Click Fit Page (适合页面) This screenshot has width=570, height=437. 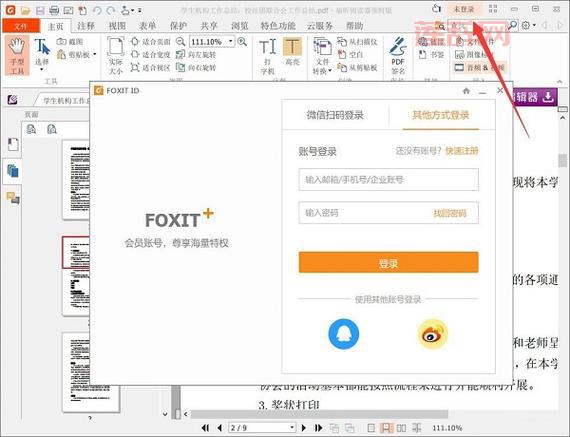150,42
